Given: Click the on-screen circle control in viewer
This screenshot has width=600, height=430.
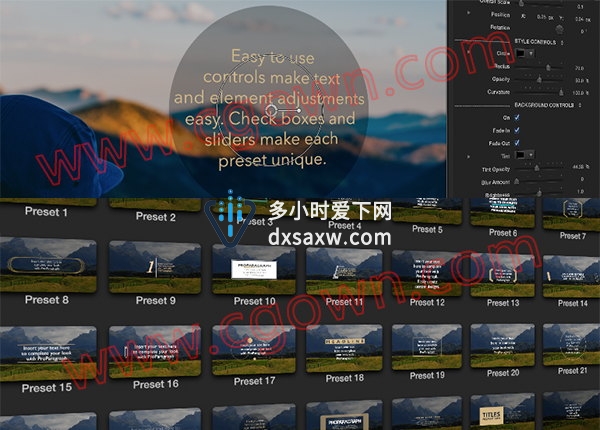Looking at the screenshot, I should (x=271, y=110).
